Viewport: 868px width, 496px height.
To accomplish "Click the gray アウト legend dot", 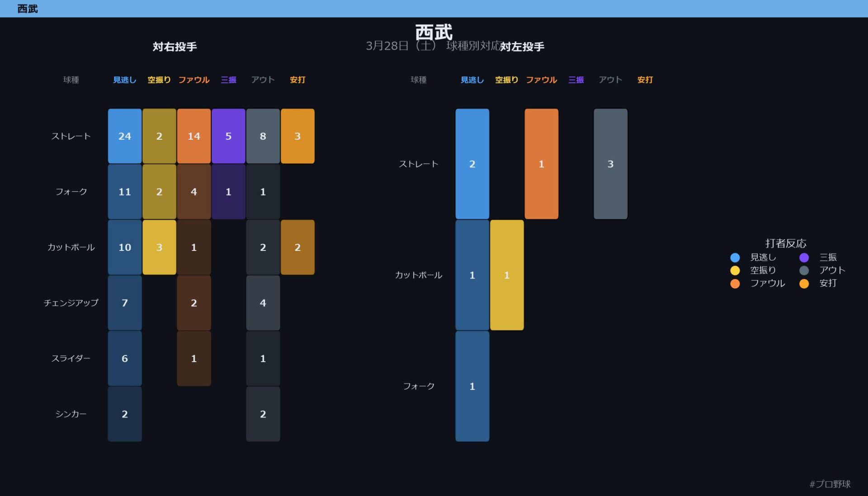I will (x=804, y=270).
